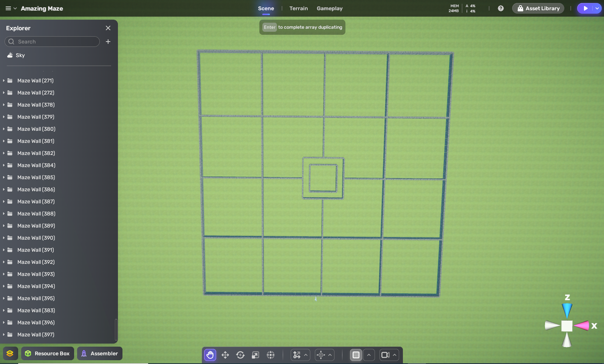Open the Asset Library

click(x=538, y=8)
